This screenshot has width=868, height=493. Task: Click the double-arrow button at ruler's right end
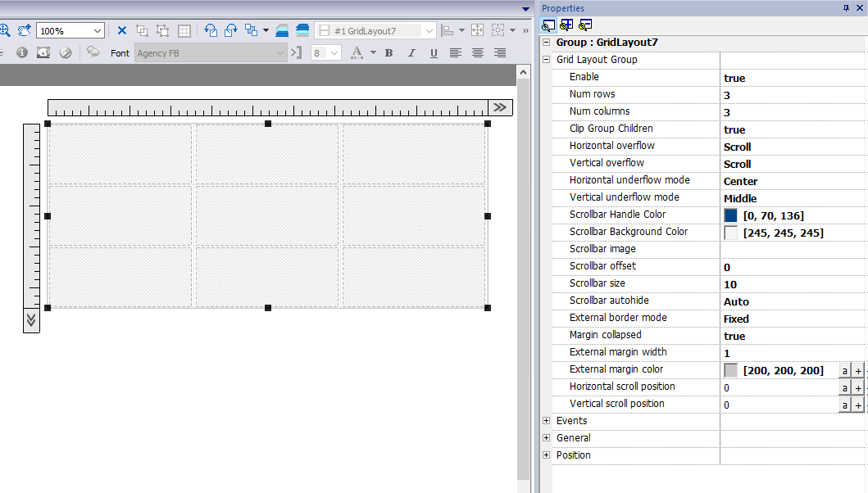coord(500,107)
